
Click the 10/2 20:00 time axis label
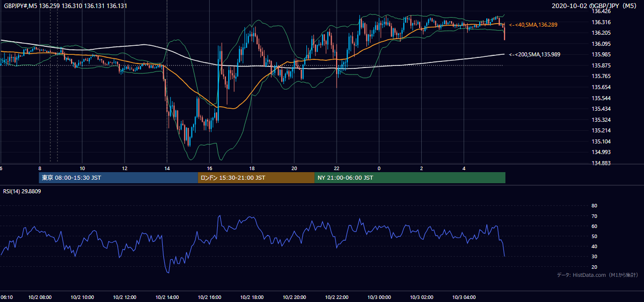294,297
